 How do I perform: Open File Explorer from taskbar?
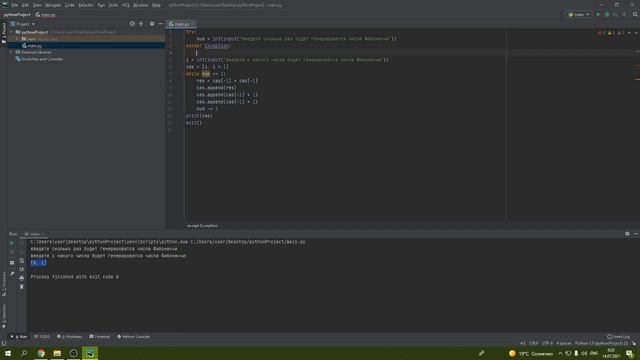pyautogui.click(x=57, y=353)
